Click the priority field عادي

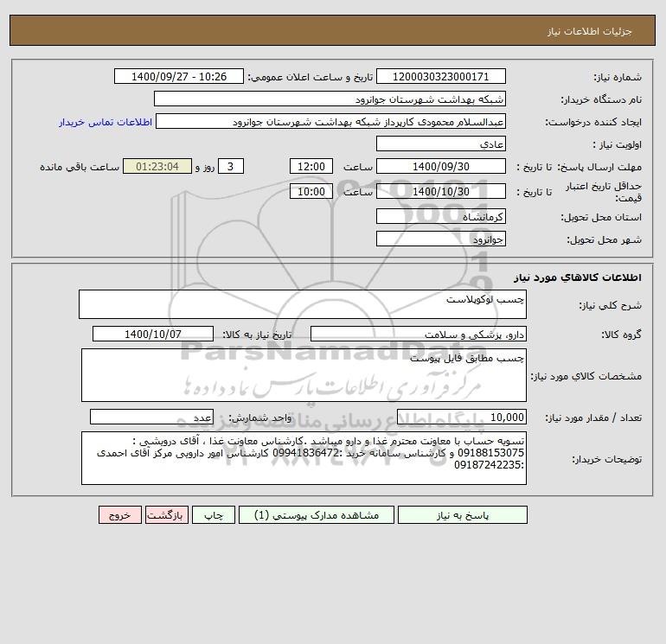(x=441, y=143)
